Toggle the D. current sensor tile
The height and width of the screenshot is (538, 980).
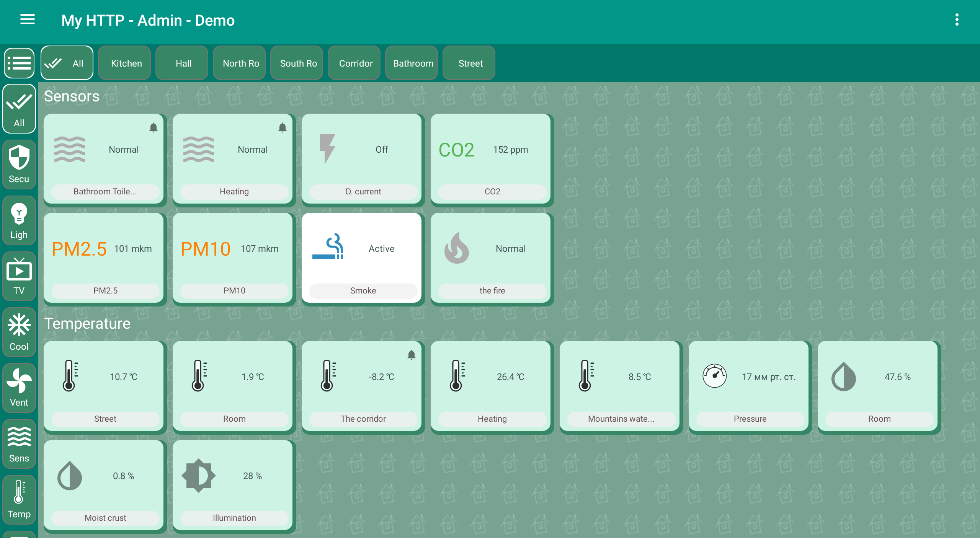tap(362, 158)
